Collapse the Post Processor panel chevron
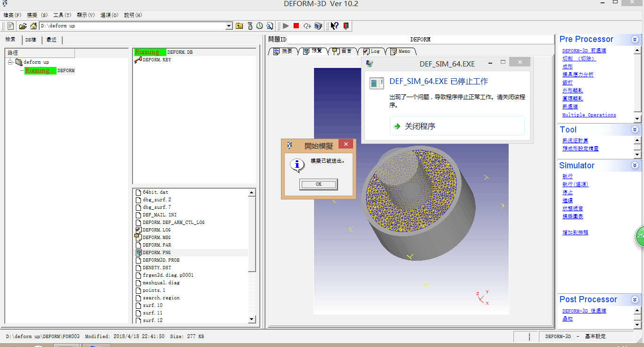Viewport: 644px width, 347px height. click(635, 299)
